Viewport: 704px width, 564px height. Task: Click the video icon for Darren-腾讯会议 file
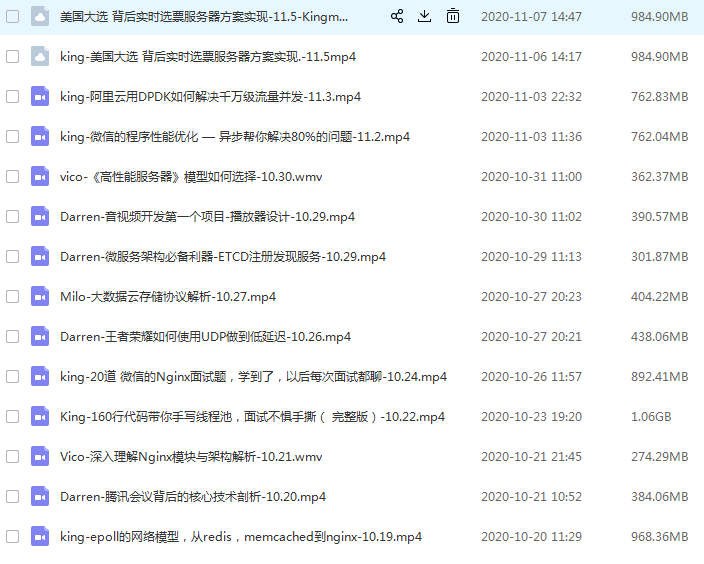click(x=40, y=496)
